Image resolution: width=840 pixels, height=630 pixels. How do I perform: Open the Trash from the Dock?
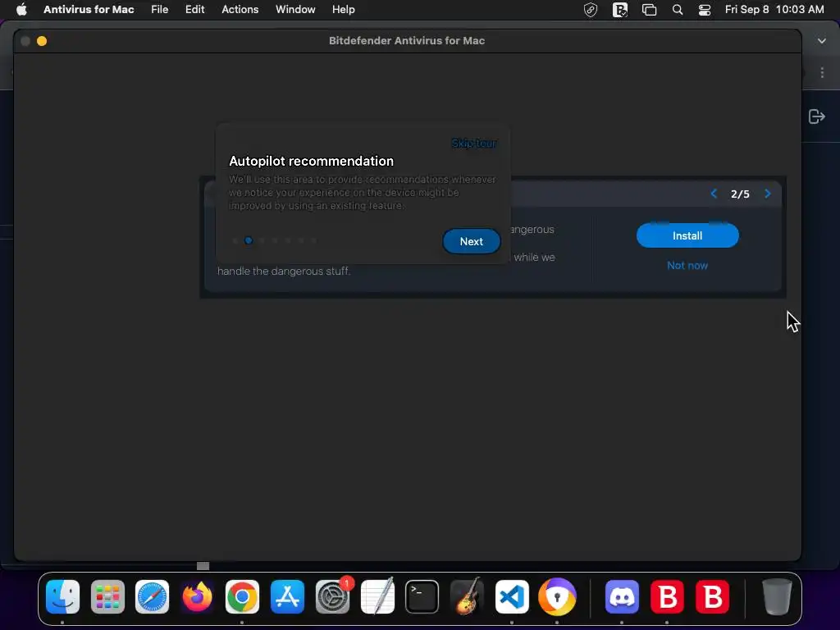pos(777,597)
